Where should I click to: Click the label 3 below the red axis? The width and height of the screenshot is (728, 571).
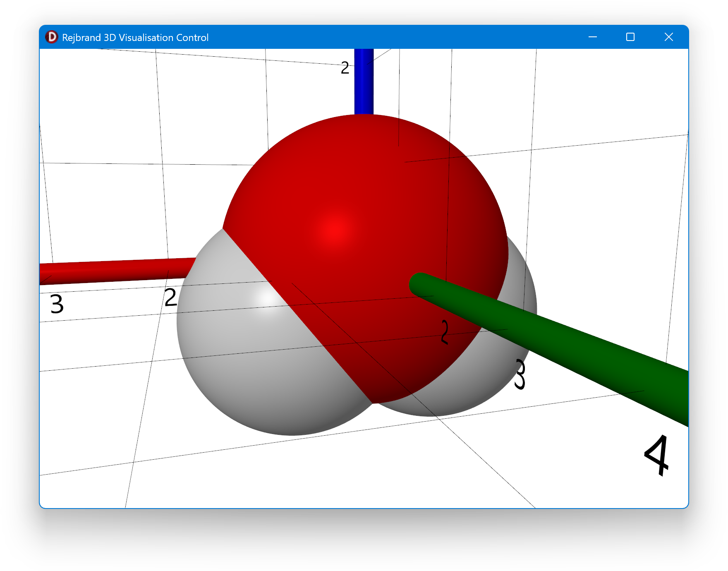coord(57,304)
